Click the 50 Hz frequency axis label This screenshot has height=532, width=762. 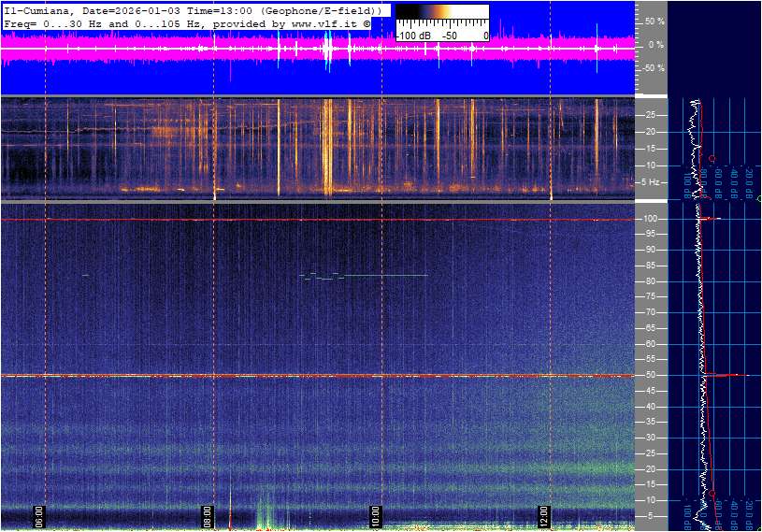pyautogui.click(x=649, y=375)
